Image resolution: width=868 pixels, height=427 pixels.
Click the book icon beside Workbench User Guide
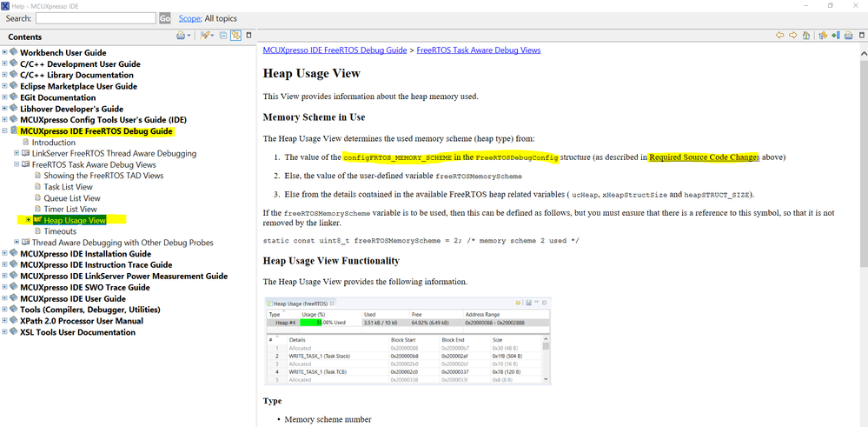click(x=14, y=52)
